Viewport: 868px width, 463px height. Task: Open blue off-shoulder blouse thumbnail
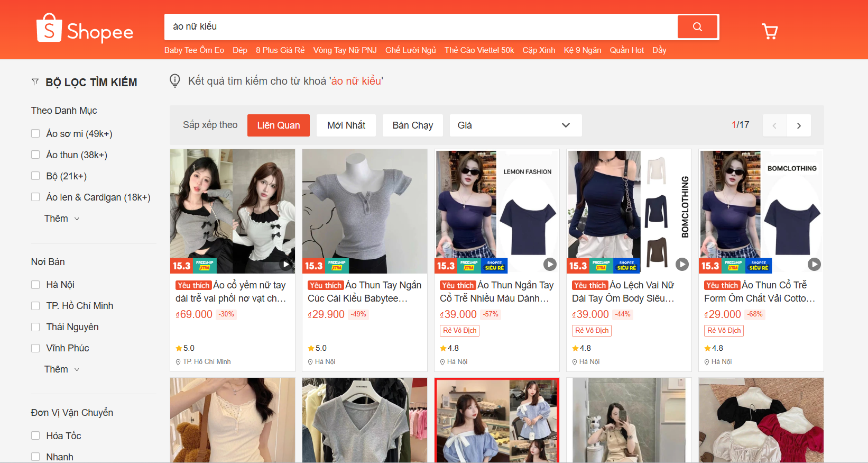(x=497, y=420)
